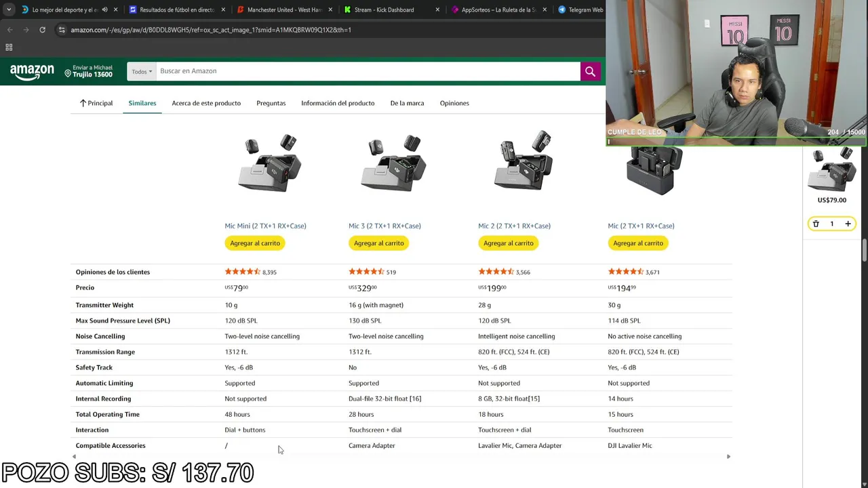The image size is (868, 488).
Task: Open Mic Mini (2 TX+1 RX+Case) link
Action: point(265,226)
